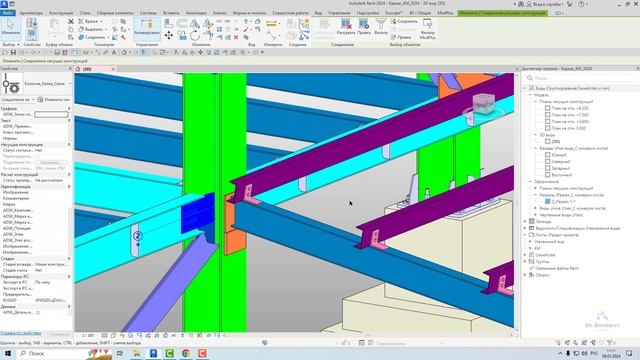Toggle Select Links icon in status bar
This screenshot has height=360, width=640.
[x=558, y=343]
